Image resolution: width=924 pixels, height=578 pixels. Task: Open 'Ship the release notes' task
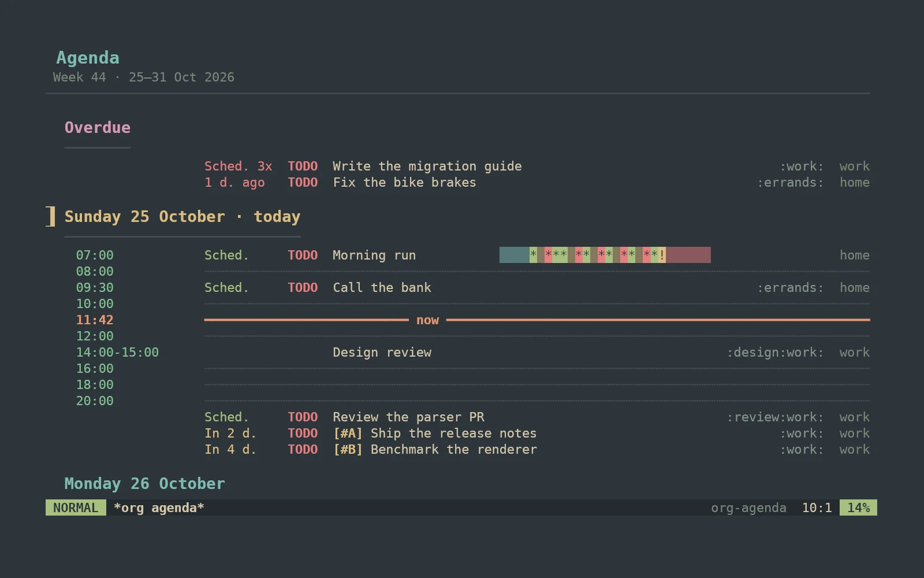[x=453, y=433]
